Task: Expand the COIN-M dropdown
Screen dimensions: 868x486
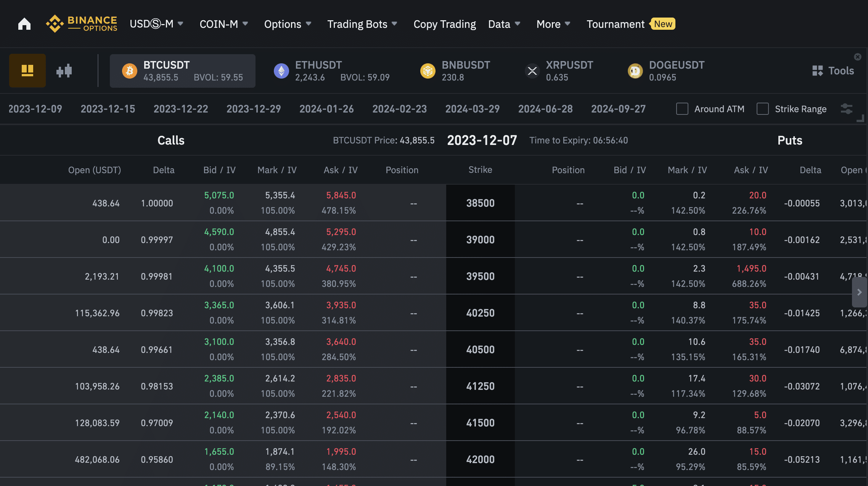Action: [224, 24]
